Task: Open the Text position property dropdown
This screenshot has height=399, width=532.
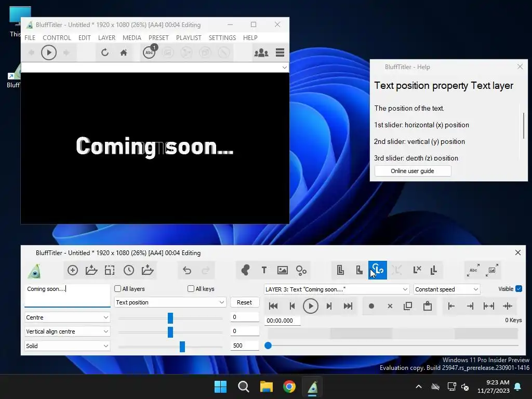Action: pyautogui.click(x=170, y=302)
